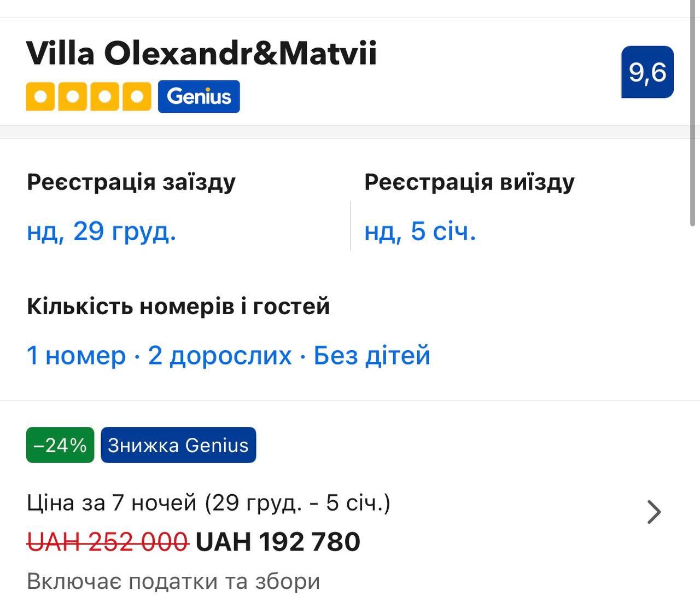Open the Villa Olexandr&Matvii title
The image size is (700, 602).
[x=201, y=53]
